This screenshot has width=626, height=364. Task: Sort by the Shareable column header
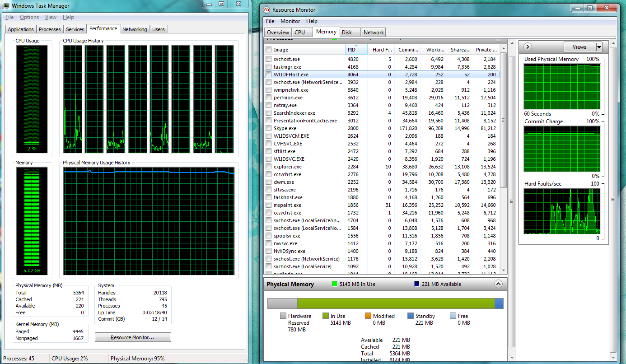[x=460, y=50]
